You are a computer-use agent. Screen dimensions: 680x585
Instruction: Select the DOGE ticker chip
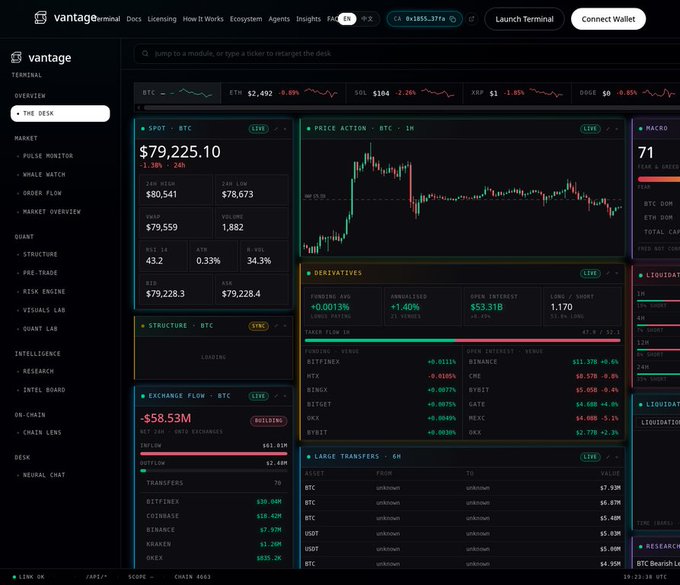pos(627,93)
